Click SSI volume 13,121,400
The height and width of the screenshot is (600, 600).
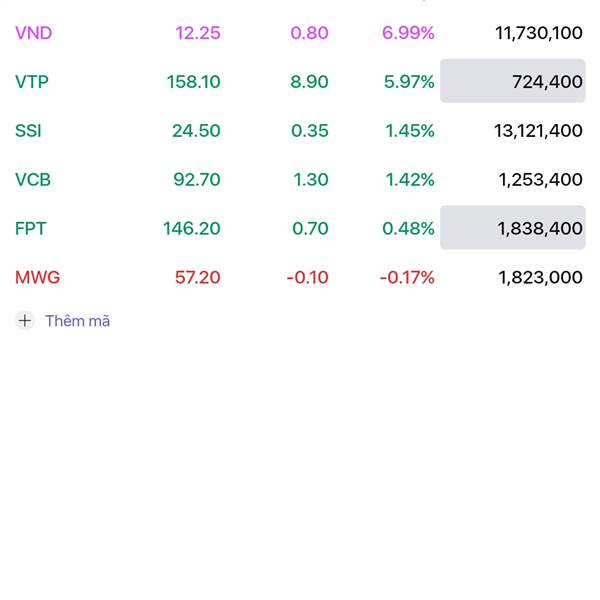click(538, 131)
